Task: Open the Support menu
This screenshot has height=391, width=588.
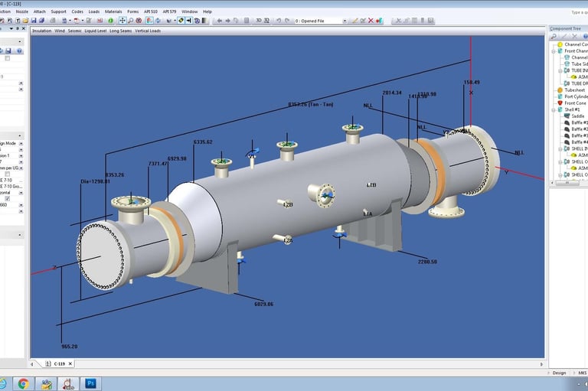Action: click(x=58, y=11)
